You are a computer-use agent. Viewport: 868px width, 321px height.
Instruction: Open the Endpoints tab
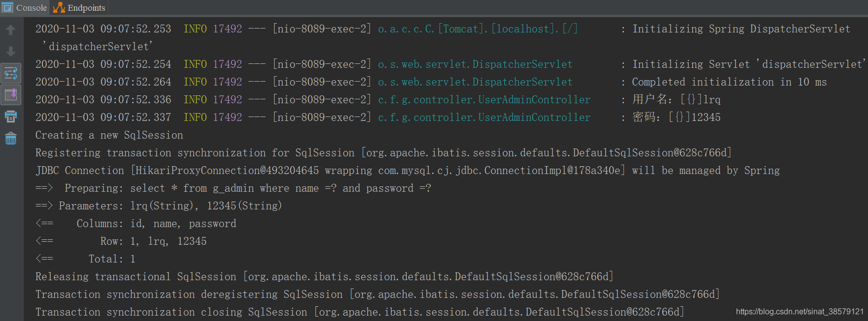pyautogui.click(x=86, y=8)
